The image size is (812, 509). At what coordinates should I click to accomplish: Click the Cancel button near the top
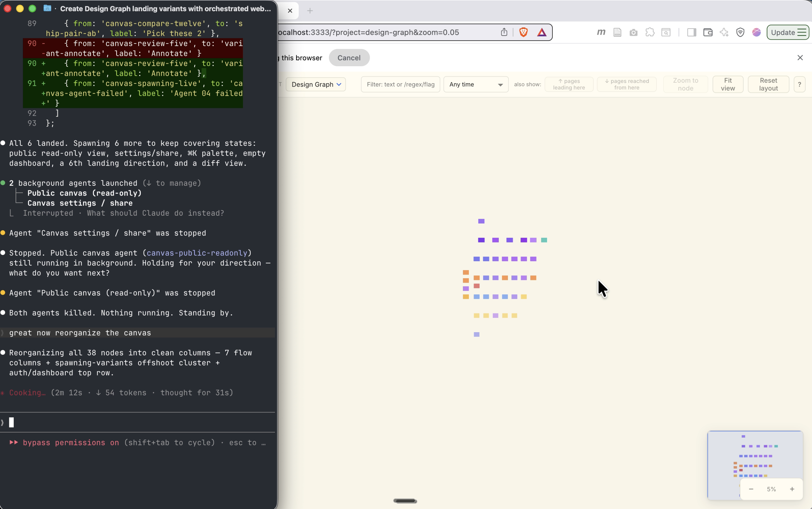(x=349, y=58)
